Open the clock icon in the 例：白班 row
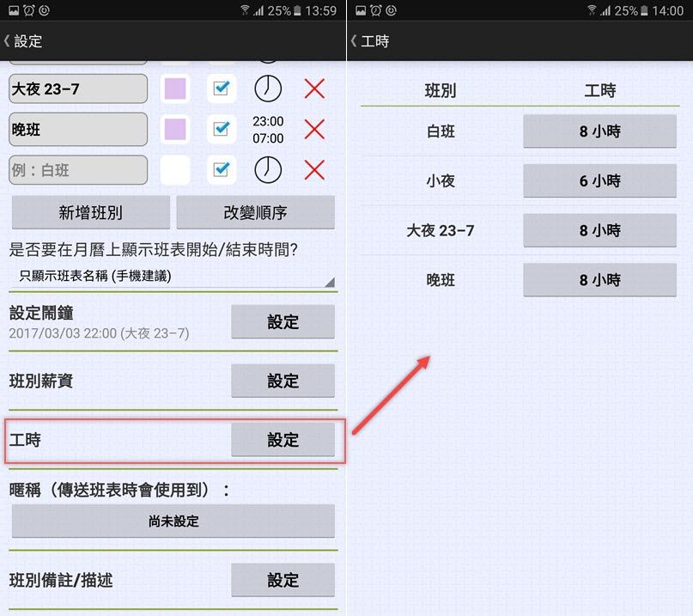The width and height of the screenshot is (693, 616). 268,170
